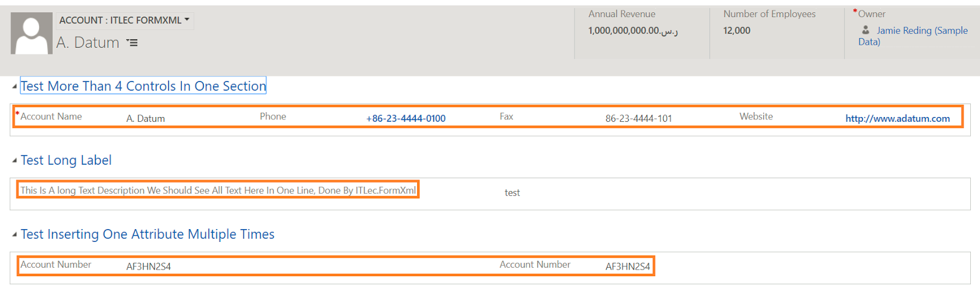Screen dimensions: 980x294
Task: Click the long text description label
Action: 218,190
